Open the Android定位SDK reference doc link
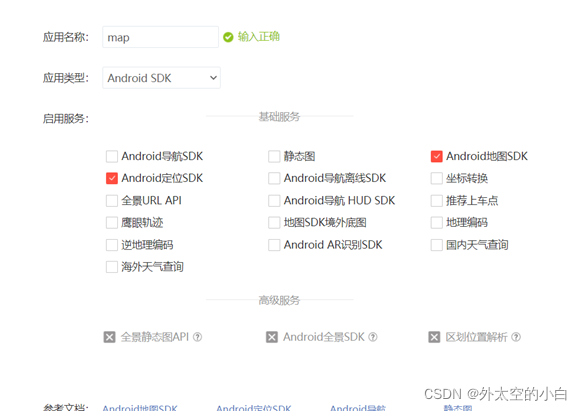The height and width of the screenshot is (411, 582). click(x=254, y=407)
